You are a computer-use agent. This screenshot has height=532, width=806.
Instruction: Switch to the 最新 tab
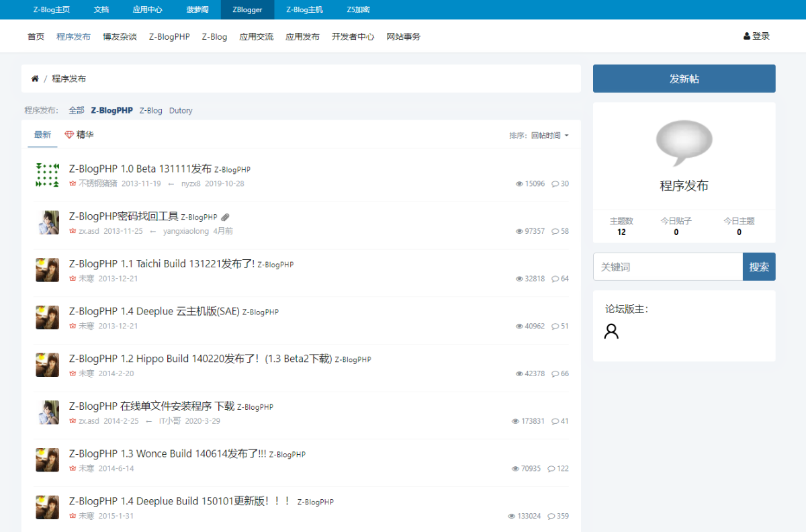[x=42, y=135]
